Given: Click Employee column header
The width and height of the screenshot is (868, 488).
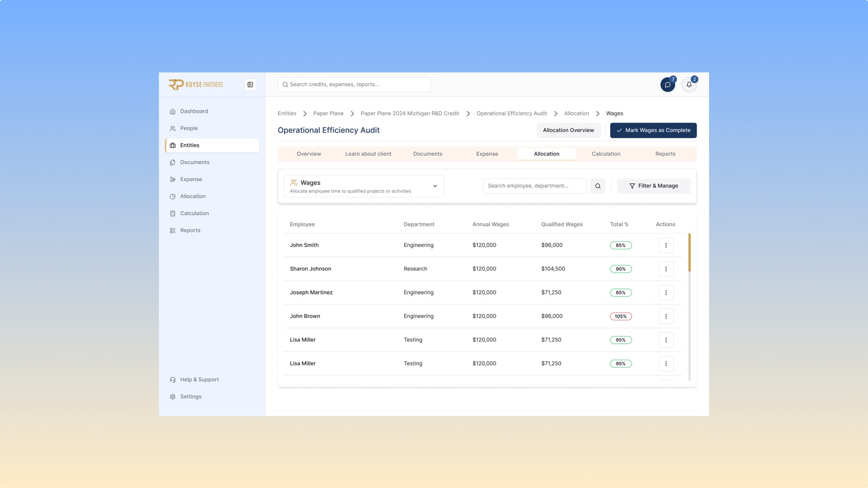Looking at the screenshot, I should [x=302, y=224].
